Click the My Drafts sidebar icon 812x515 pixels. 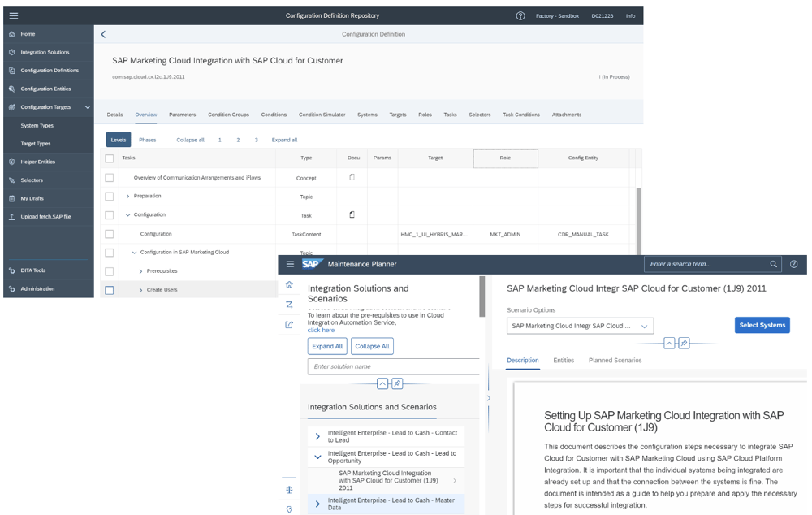tap(12, 198)
